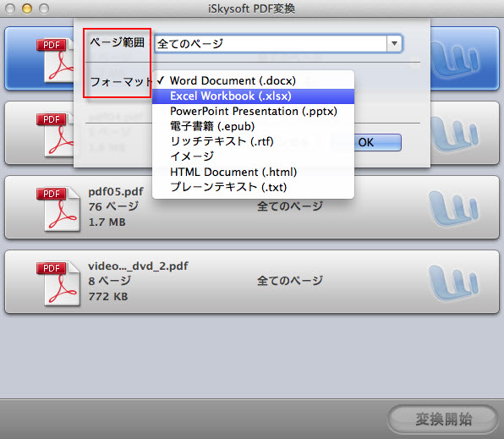Image resolution: width=504 pixels, height=439 pixels.
Task: Choose HTML Document (.html) format
Action: [254, 172]
